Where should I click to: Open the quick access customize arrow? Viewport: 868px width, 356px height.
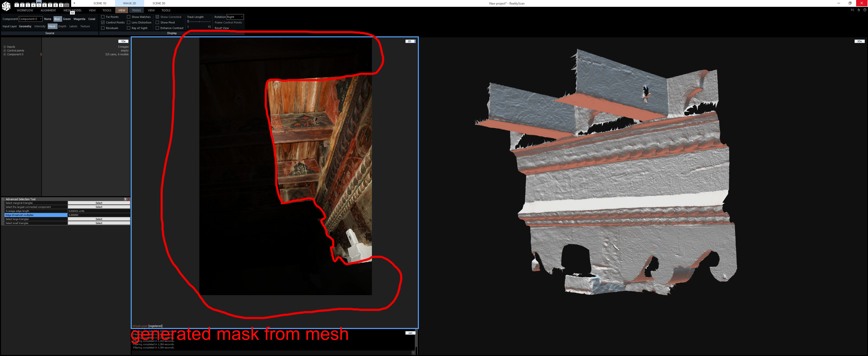point(74,3)
